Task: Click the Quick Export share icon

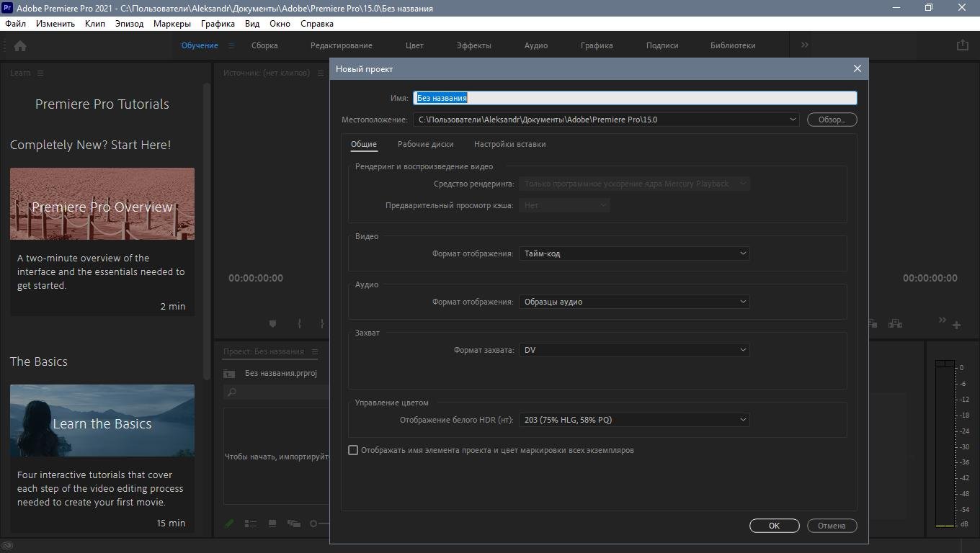Action: [x=962, y=45]
